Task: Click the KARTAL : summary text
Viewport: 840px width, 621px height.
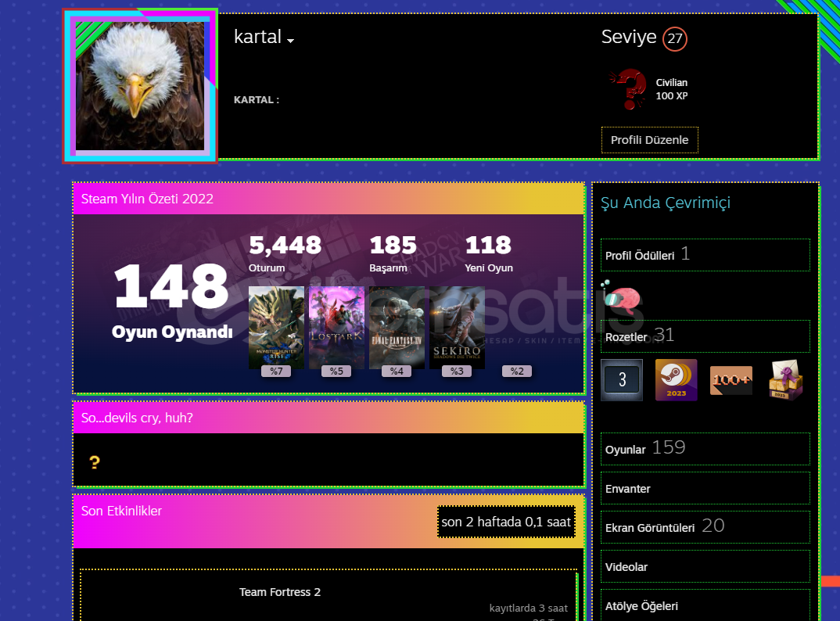Action: pyautogui.click(x=256, y=99)
